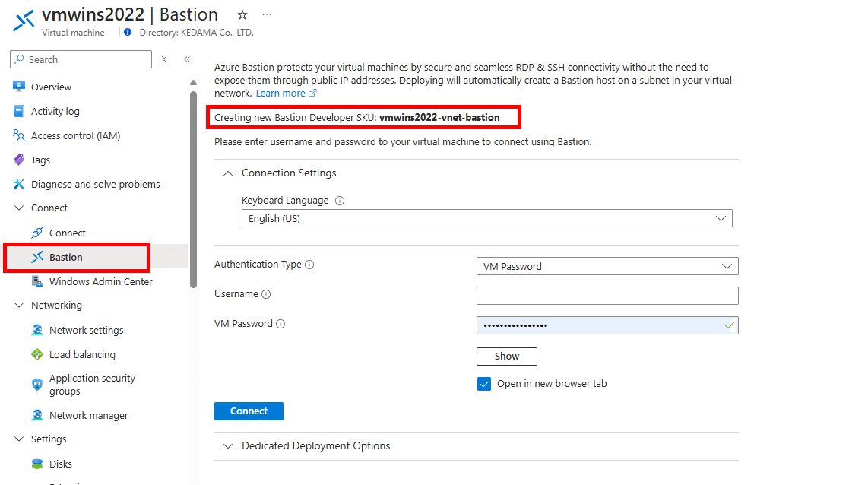This screenshot has height=485, width=868.
Task: Open Diagnose and solve problems
Action: pyautogui.click(x=95, y=185)
